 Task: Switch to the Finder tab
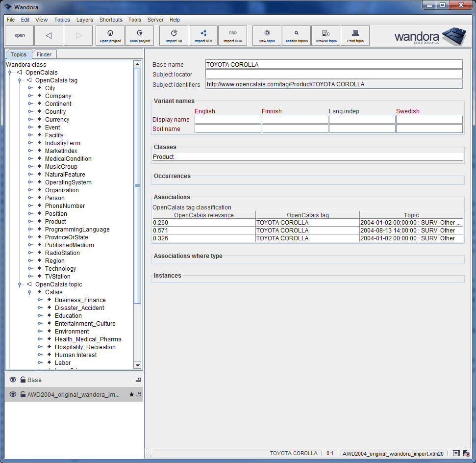(44, 54)
